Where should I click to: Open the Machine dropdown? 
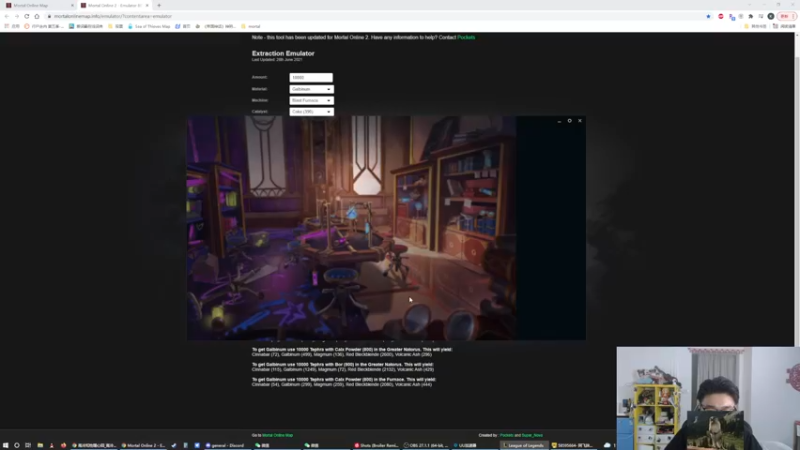pyautogui.click(x=311, y=100)
